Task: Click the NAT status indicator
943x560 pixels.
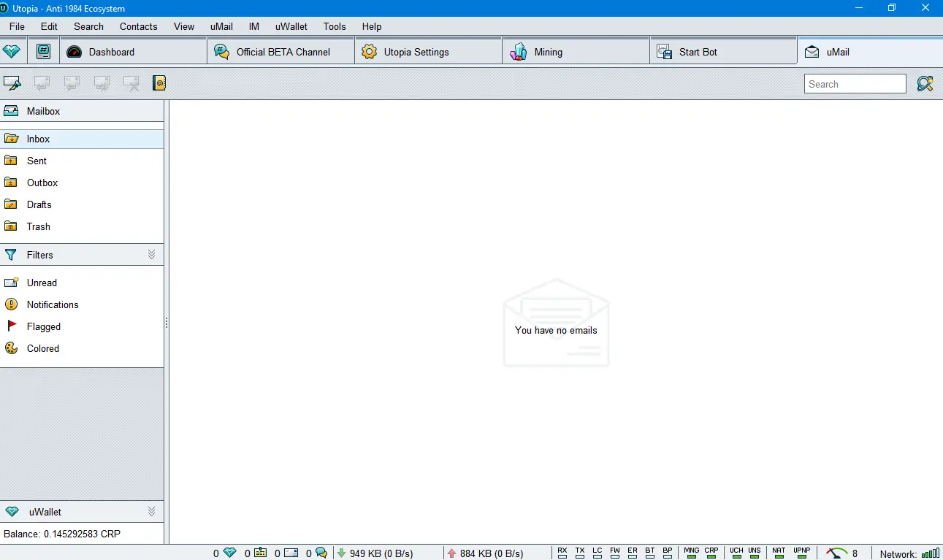Action: 779,553
